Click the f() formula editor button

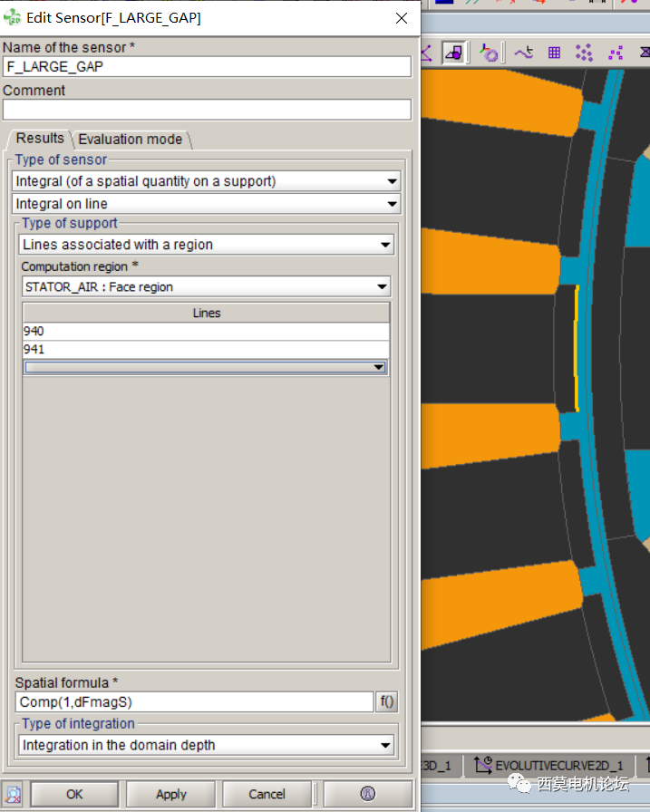coord(387,701)
